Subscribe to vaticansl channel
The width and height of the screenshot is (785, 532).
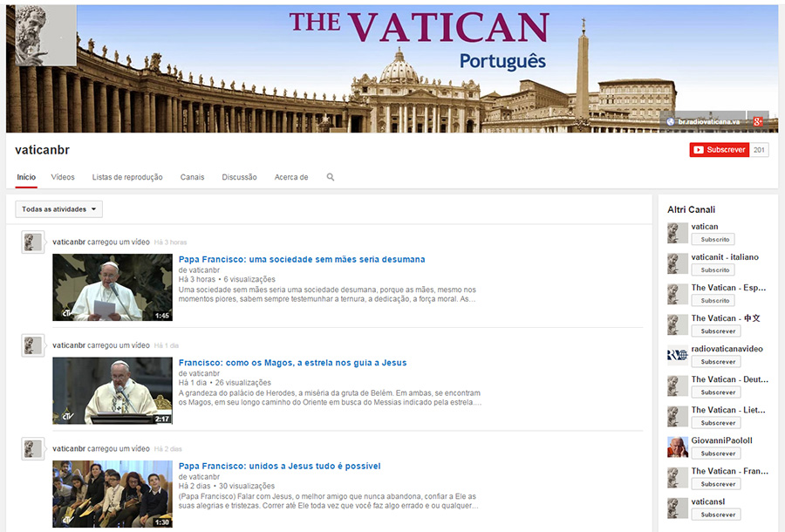click(x=716, y=514)
